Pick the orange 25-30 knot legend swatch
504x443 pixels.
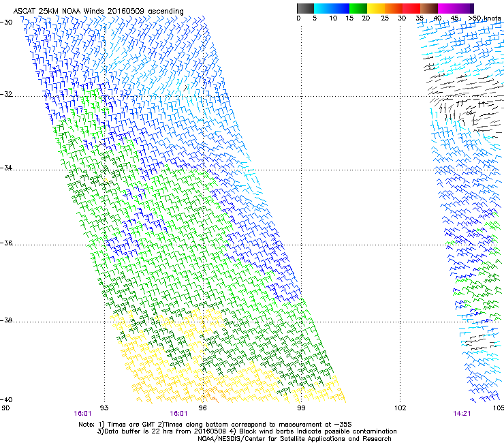pos(394,8)
